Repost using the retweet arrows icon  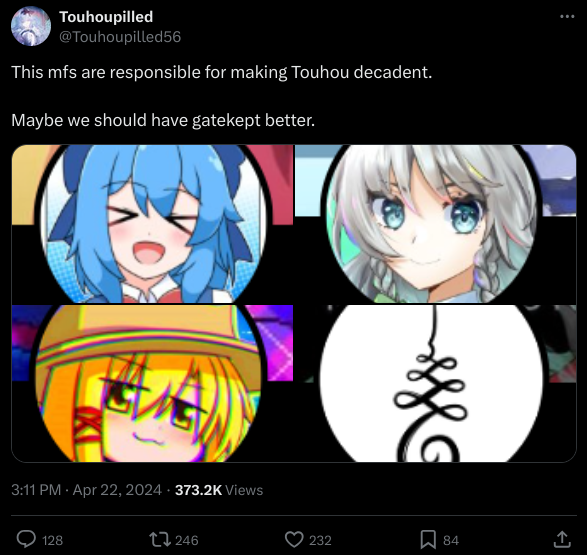pos(160,540)
